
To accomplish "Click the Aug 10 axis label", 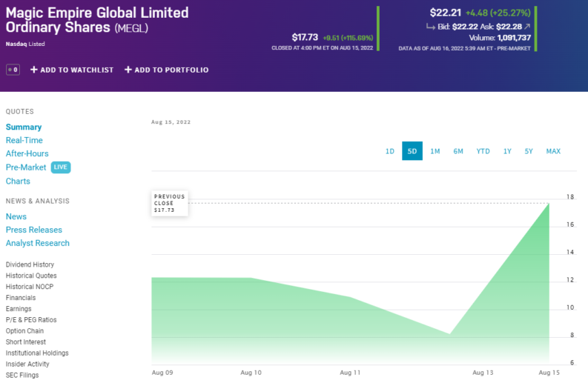I will tap(251, 373).
